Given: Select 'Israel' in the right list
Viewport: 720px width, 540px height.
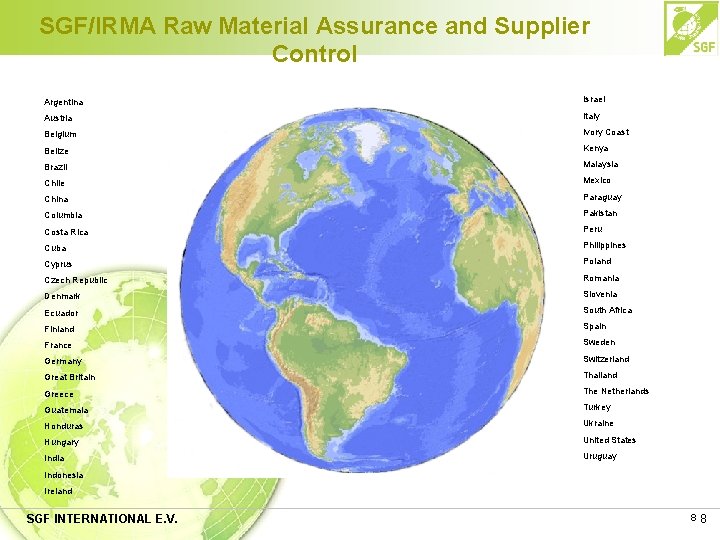Looking at the screenshot, I should click(x=594, y=99).
